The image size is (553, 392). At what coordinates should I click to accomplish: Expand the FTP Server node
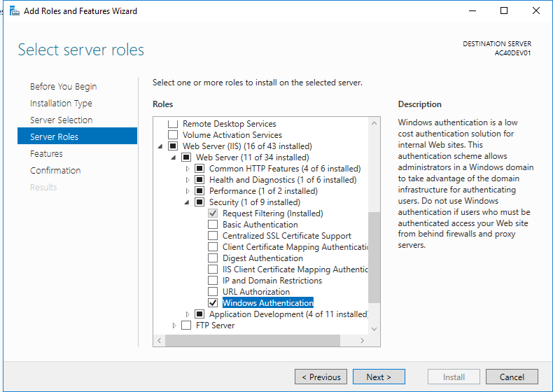click(x=174, y=325)
